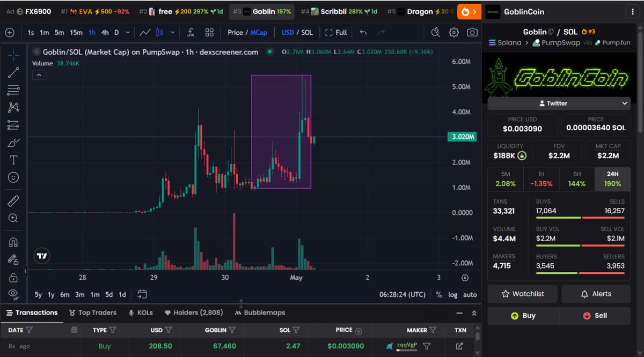Undo last chart action

(x=363, y=32)
